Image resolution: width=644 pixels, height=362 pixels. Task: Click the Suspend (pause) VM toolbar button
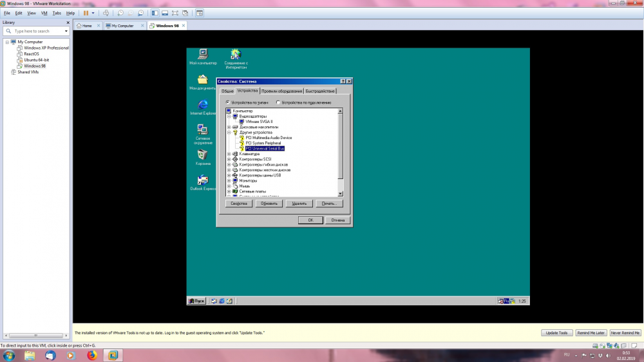tap(86, 13)
